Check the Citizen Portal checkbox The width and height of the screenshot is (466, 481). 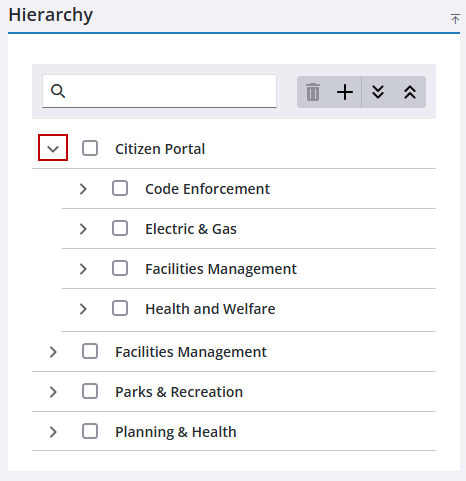point(90,148)
